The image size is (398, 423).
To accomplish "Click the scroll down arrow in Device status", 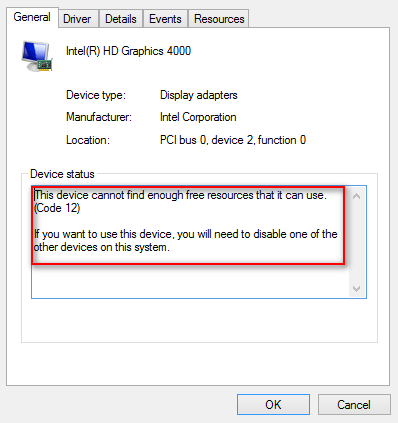I will (x=356, y=288).
